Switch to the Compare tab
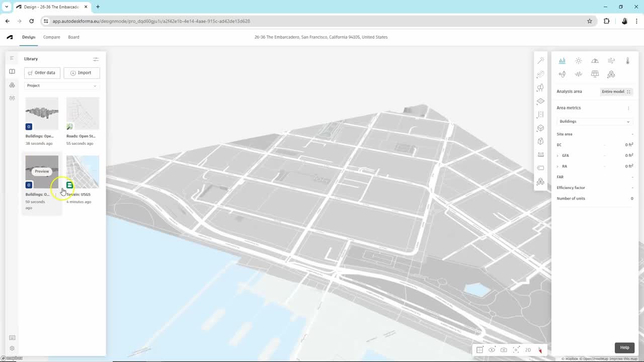The height and width of the screenshot is (362, 644). pyautogui.click(x=51, y=37)
